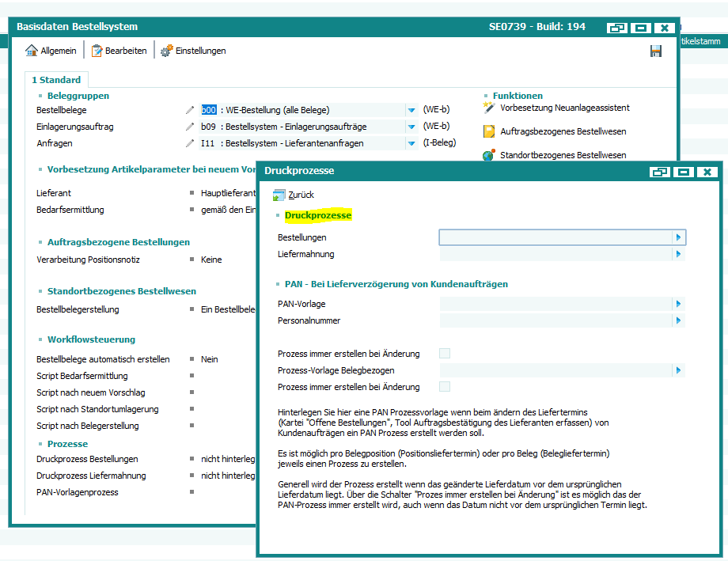Enable first Prozess immer erstellen bei Änderung checkbox

tap(445, 354)
